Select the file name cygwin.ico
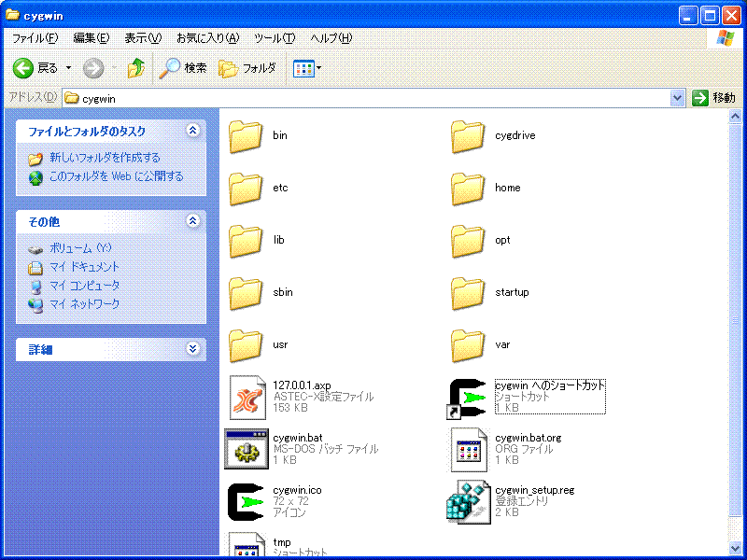 point(297,490)
